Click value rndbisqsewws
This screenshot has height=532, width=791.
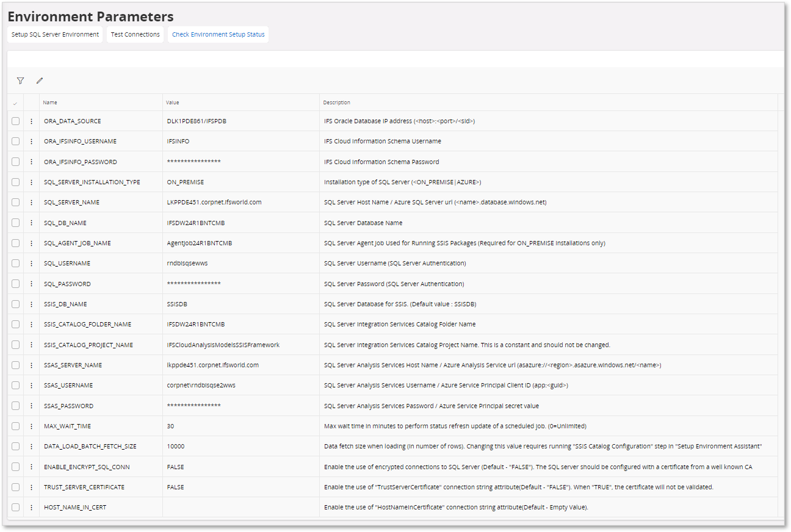[187, 263]
